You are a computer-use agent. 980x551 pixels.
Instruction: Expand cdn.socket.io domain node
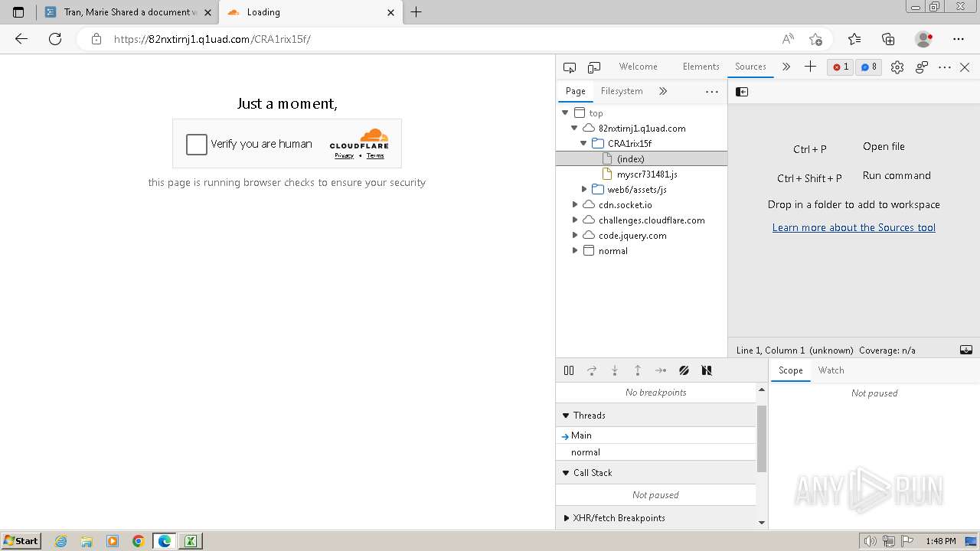tap(574, 205)
